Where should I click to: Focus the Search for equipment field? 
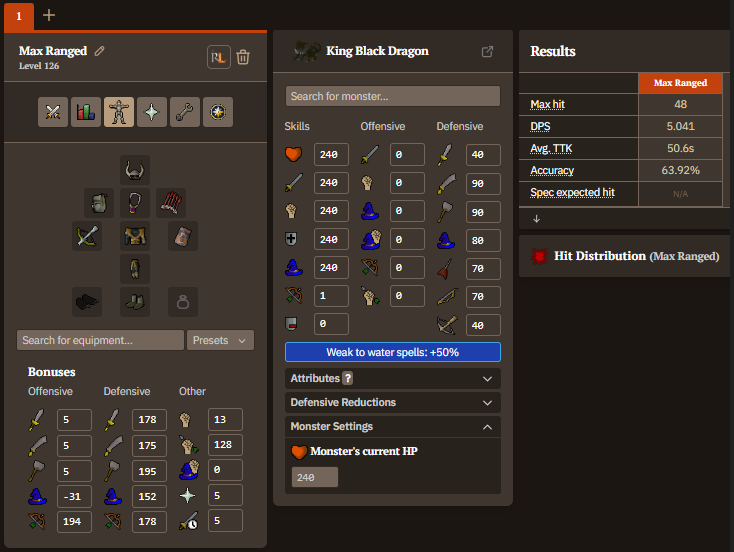tap(100, 340)
